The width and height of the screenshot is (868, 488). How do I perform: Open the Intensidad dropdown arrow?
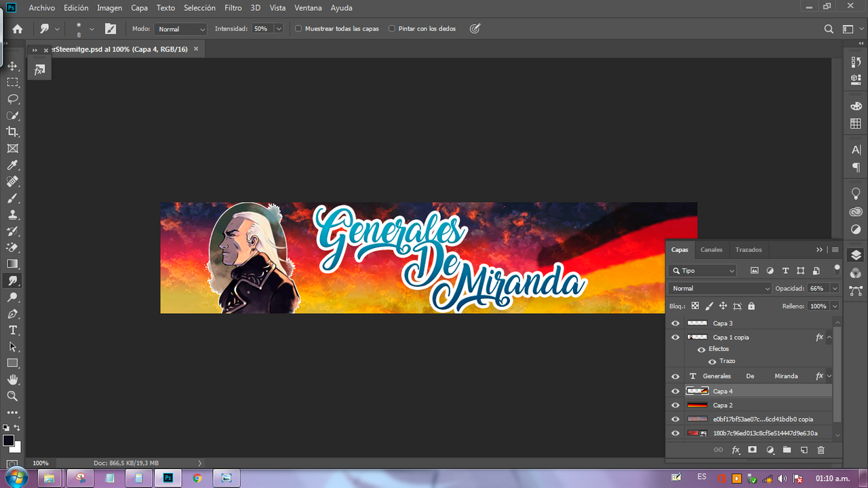coord(279,29)
